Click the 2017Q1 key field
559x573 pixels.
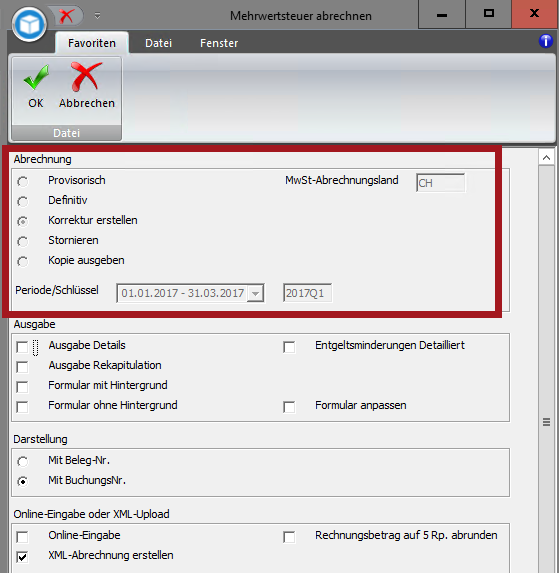[x=307, y=293]
